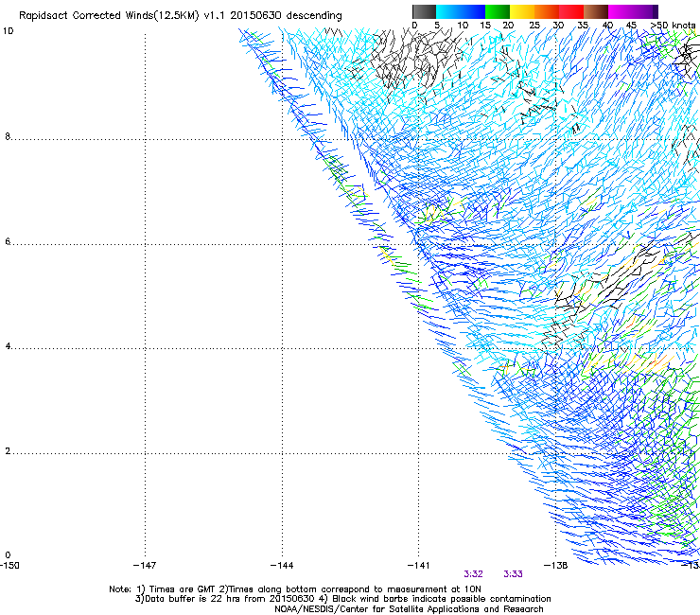Click the orange 25–30 knots legend segment
700x615 pixels.
[x=547, y=11]
